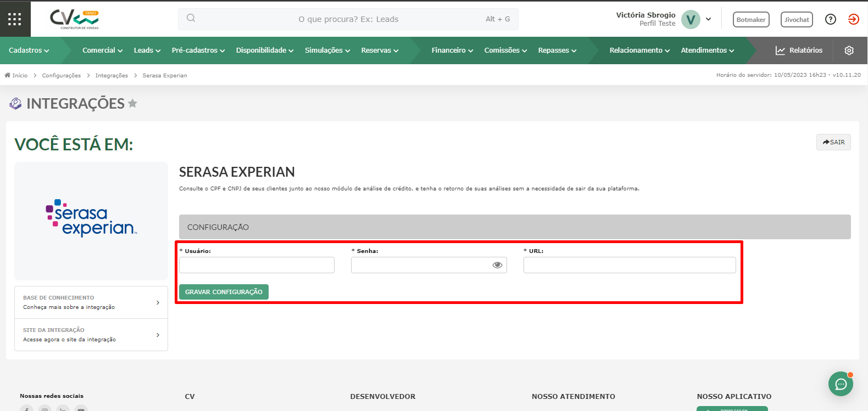Open the Leads dropdown menu
868x411 pixels.
coord(147,50)
